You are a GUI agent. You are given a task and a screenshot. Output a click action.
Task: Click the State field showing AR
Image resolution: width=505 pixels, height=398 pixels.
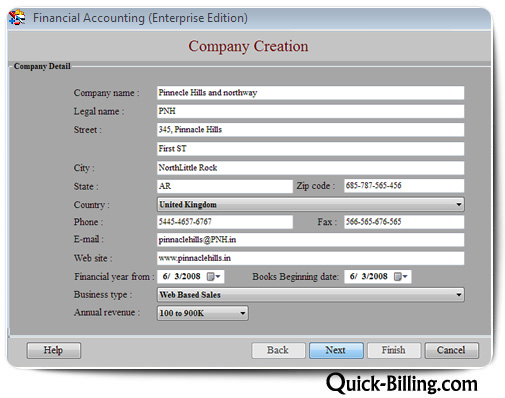pos(225,186)
